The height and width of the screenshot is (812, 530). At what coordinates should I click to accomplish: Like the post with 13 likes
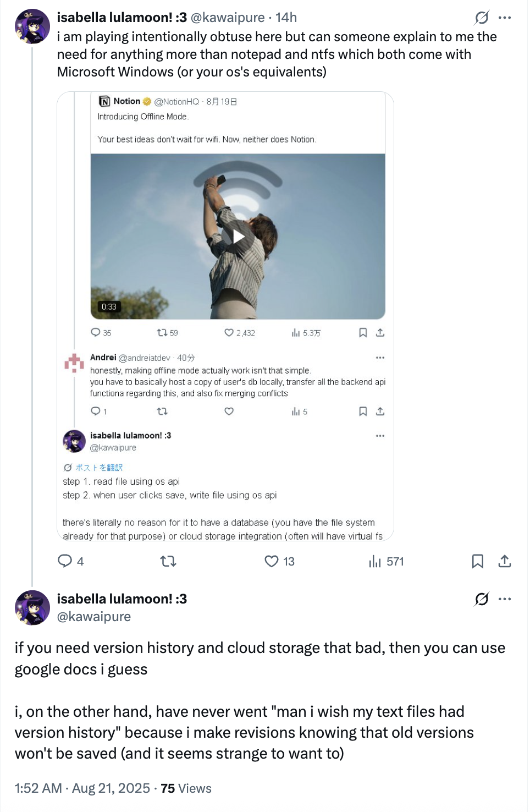point(272,561)
